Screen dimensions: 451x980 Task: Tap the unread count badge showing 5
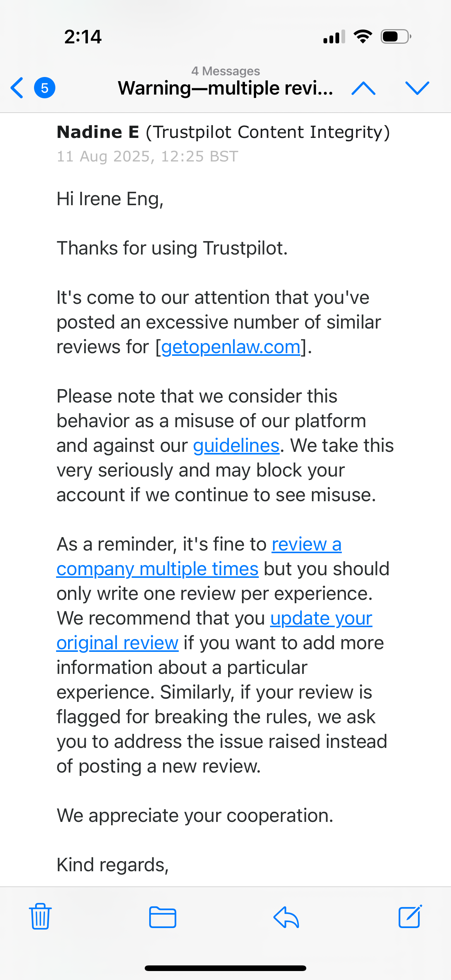click(45, 88)
